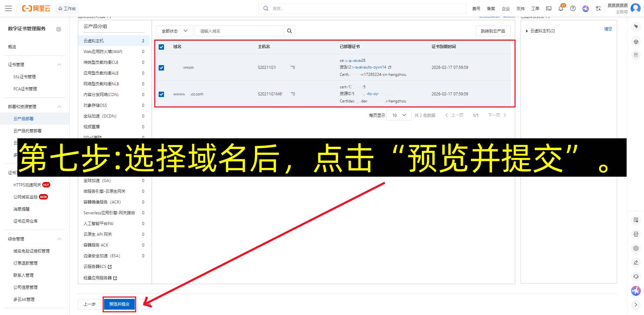Screen dimensions: 644x315
Task: Deselect the first domain row checkbox
Action: (161, 67)
